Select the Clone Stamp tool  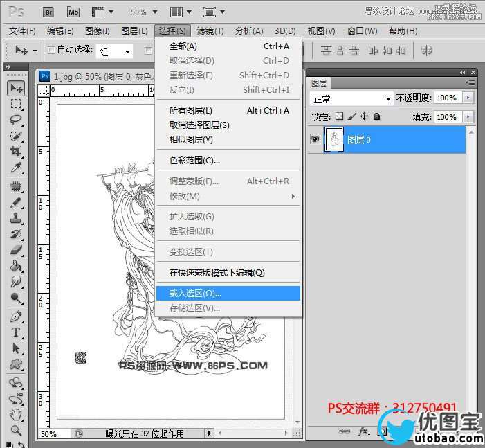point(16,218)
